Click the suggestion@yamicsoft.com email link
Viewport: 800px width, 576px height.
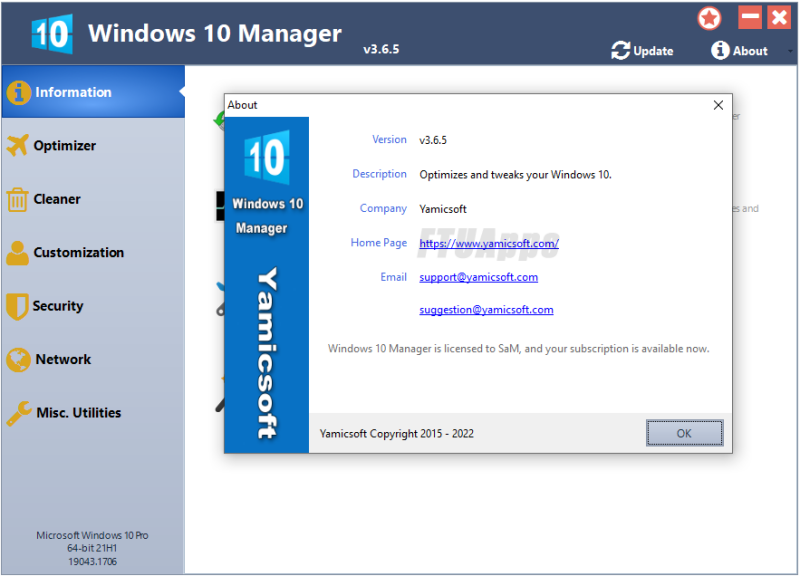[486, 310]
